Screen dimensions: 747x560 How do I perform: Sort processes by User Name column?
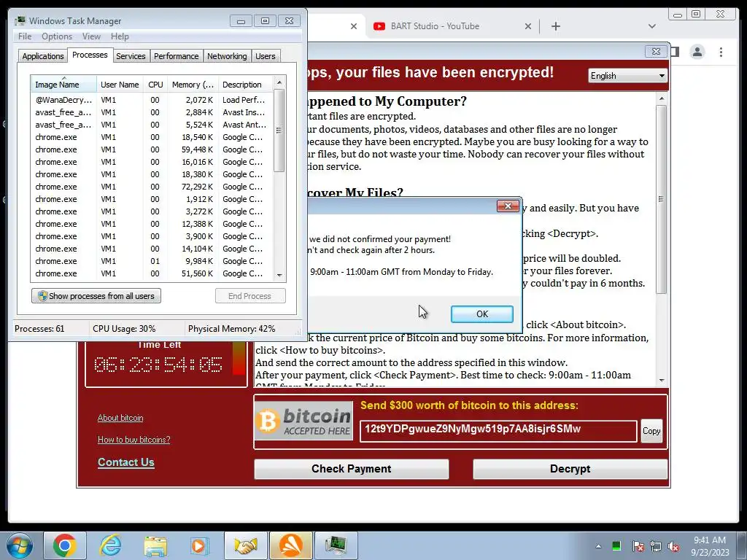click(120, 85)
